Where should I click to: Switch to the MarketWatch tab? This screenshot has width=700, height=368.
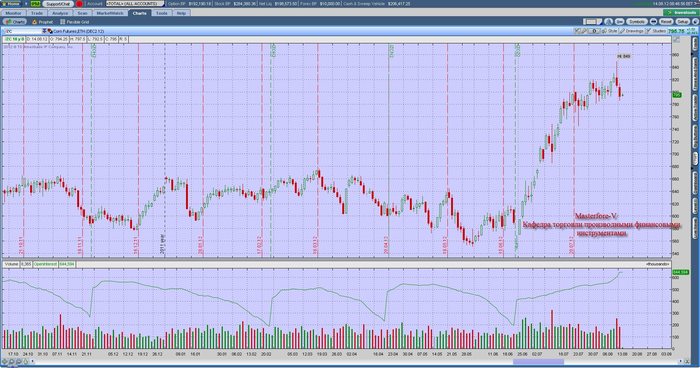(110, 13)
